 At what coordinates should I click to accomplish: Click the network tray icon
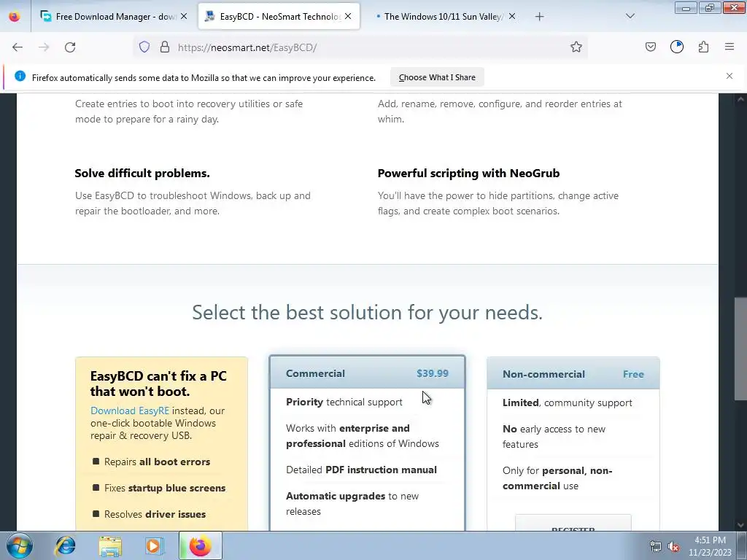point(656,547)
